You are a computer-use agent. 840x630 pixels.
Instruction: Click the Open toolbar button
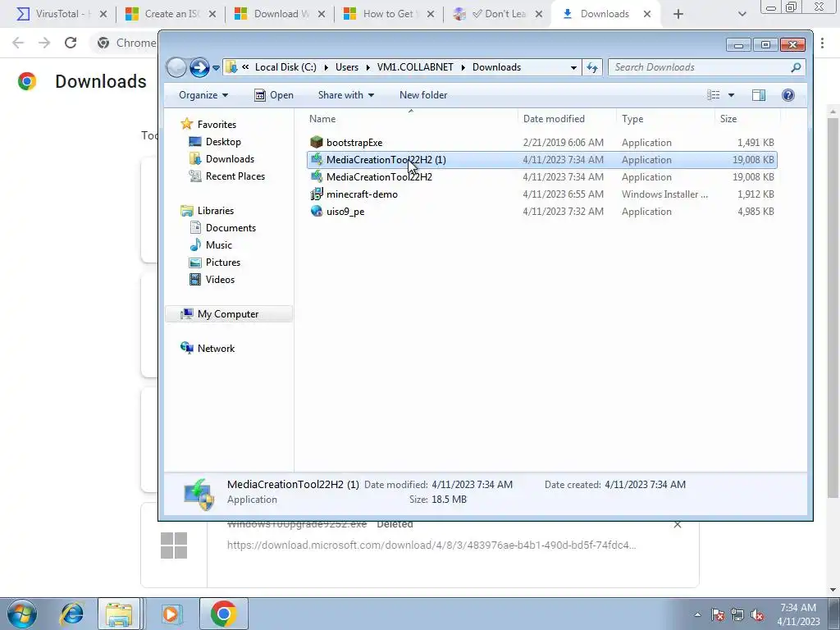[274, 95]
